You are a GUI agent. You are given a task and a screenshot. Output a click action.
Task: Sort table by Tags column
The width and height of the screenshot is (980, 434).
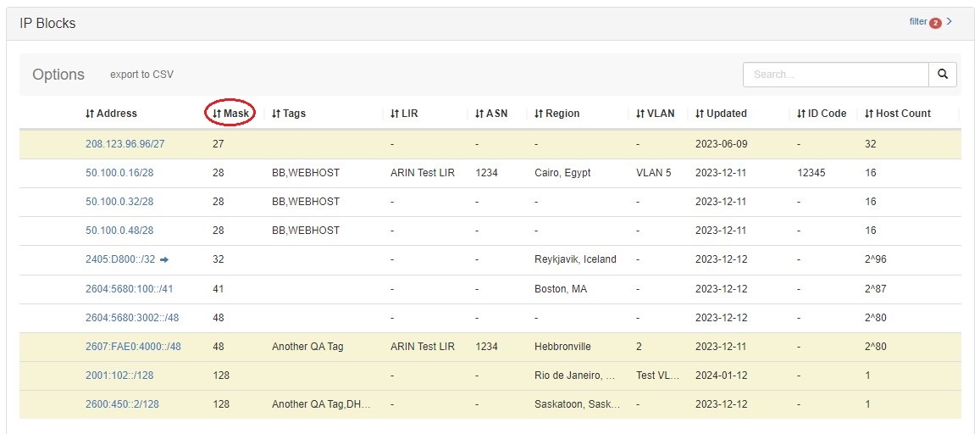pos(289,114)
